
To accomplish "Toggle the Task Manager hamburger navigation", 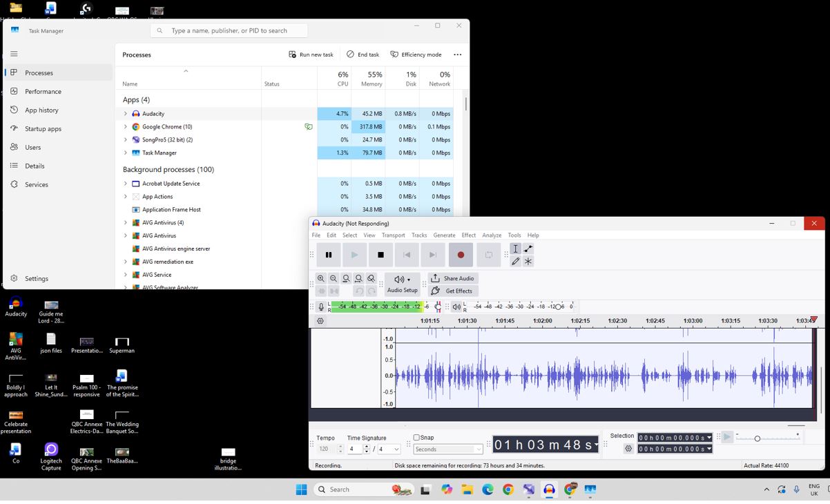I will click(14, 54).
